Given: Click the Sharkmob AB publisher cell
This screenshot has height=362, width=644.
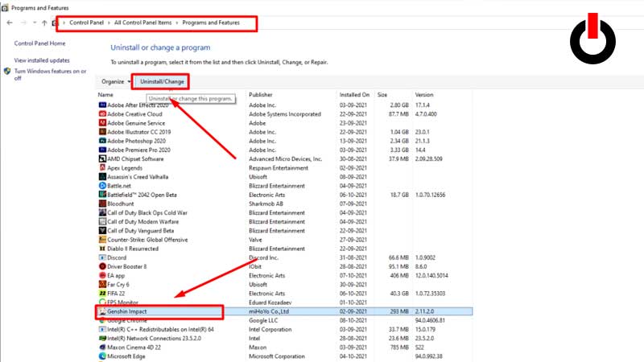Looking at the screenshot, I should tap(266, 204).
